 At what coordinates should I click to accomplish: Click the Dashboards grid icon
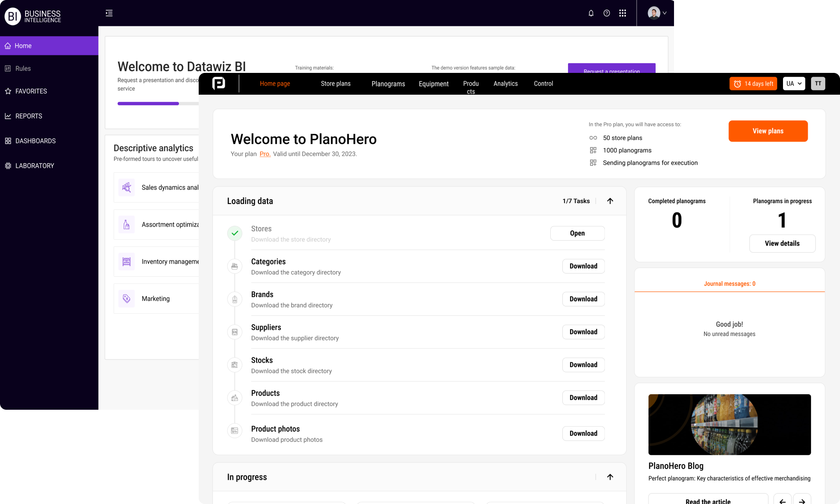(8, 141)
